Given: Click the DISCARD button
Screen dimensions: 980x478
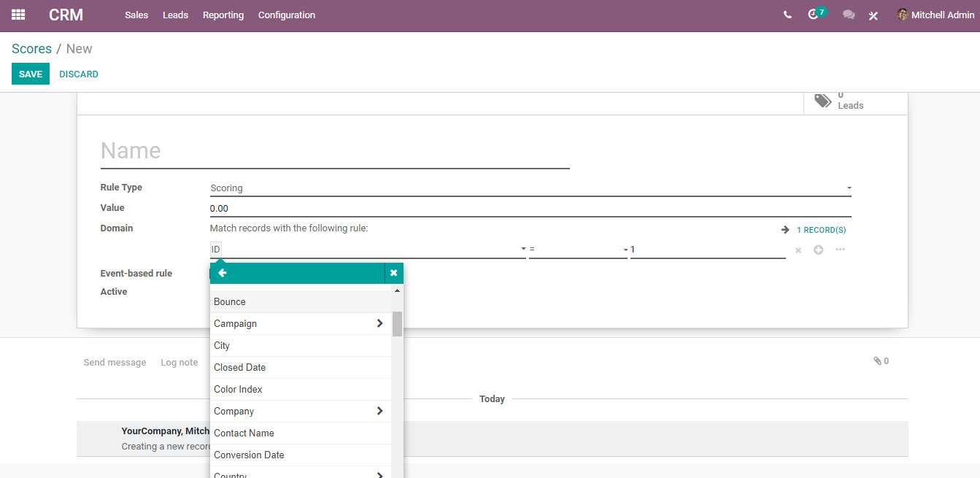Looking at the screenshot, I should pyautogui.click(x=79, y=74).
